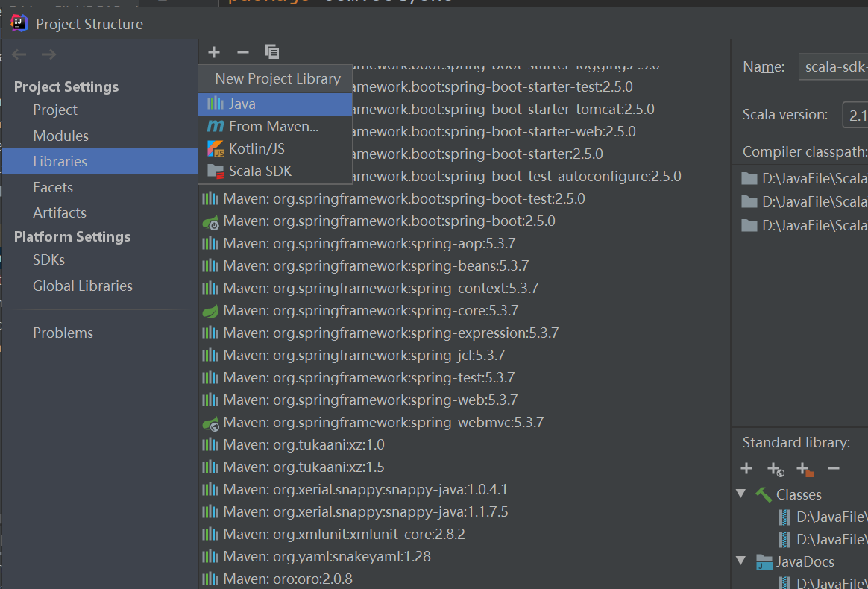The image size is (868, 589).
Task: Go forward with the right arrow
Action: tap(48, 54)
